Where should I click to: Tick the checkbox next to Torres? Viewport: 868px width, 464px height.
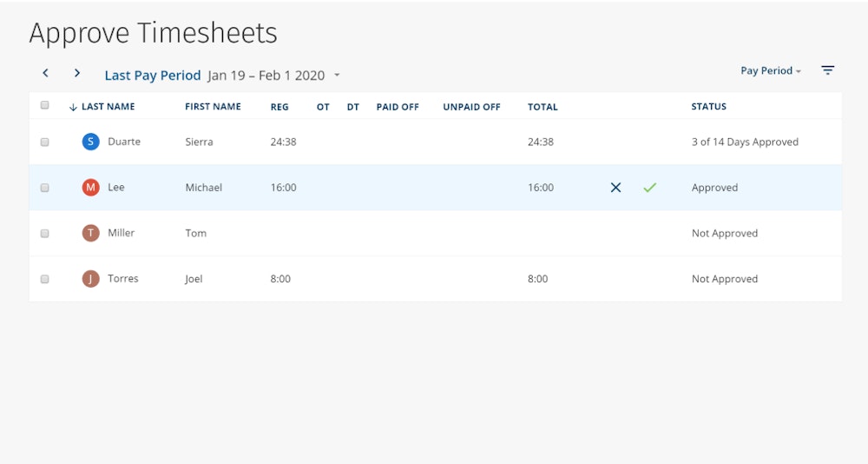(x=45, y=279)
